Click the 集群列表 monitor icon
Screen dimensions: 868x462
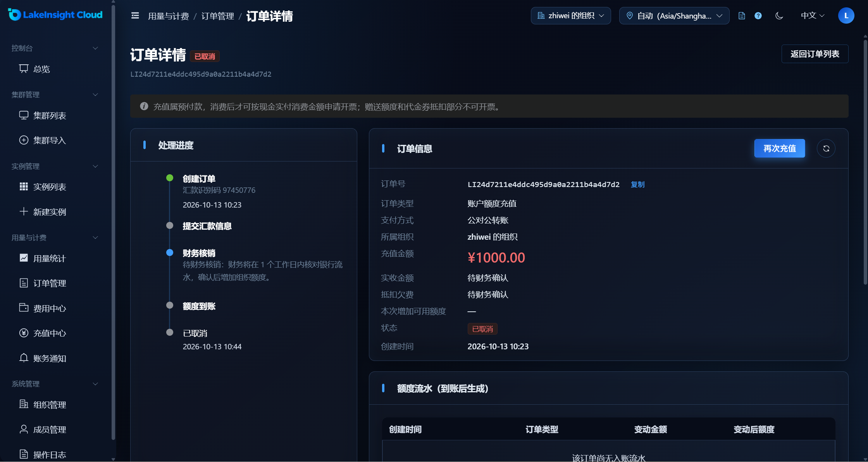24,115
